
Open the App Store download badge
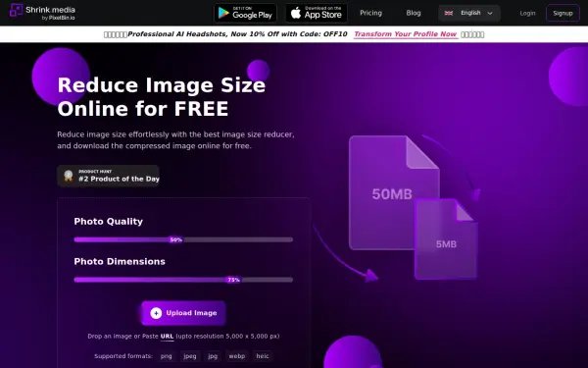pos(317,13)
